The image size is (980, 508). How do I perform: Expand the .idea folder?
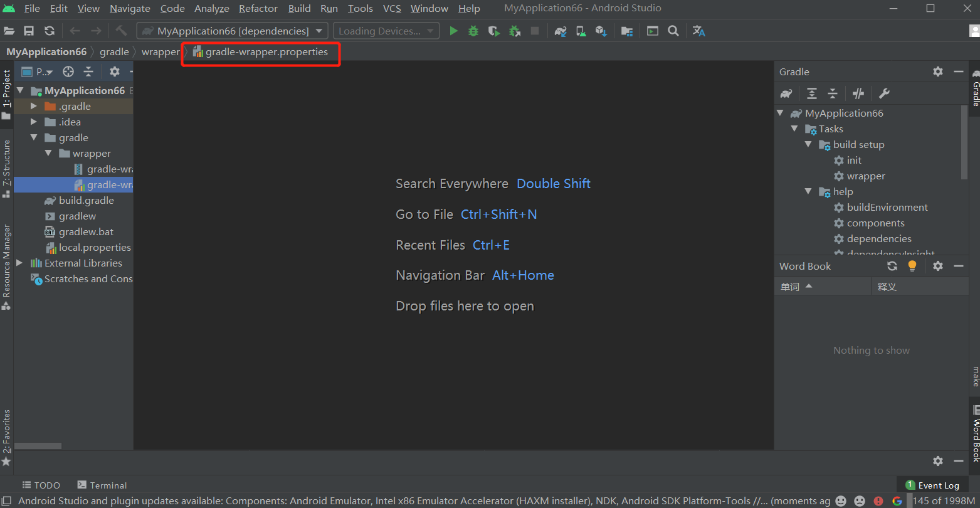pyautogui.click(x=34, y=122)
